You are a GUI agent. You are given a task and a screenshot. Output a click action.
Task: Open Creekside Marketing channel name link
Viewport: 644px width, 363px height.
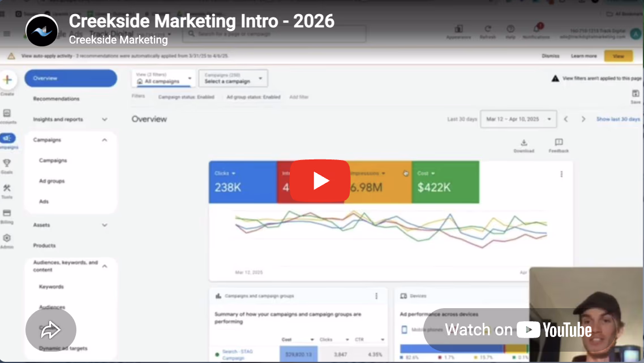[118, 40]
